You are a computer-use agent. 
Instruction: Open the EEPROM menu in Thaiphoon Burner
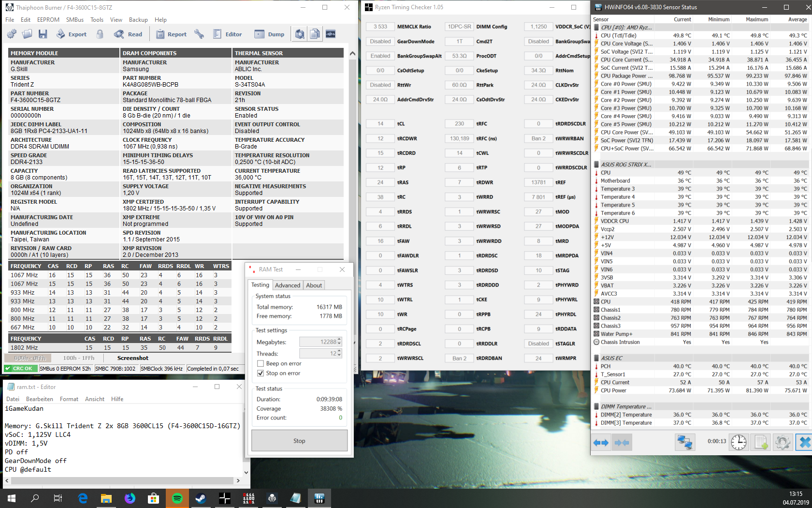[x=48, y=20]
